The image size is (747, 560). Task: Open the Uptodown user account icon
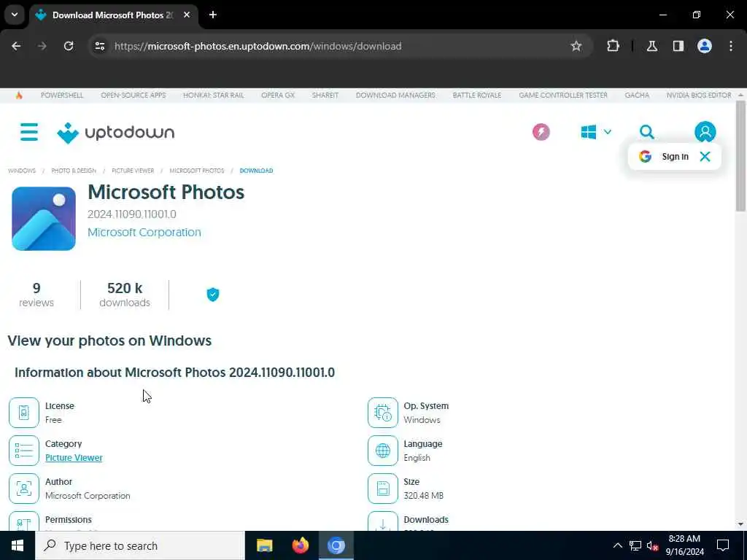[705, 132]
